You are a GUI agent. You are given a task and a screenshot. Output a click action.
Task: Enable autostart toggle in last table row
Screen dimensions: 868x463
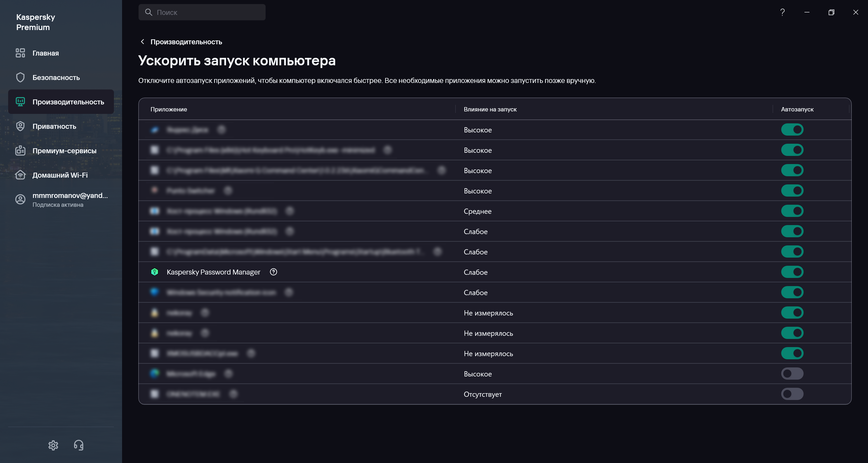[x=792, y=394]
